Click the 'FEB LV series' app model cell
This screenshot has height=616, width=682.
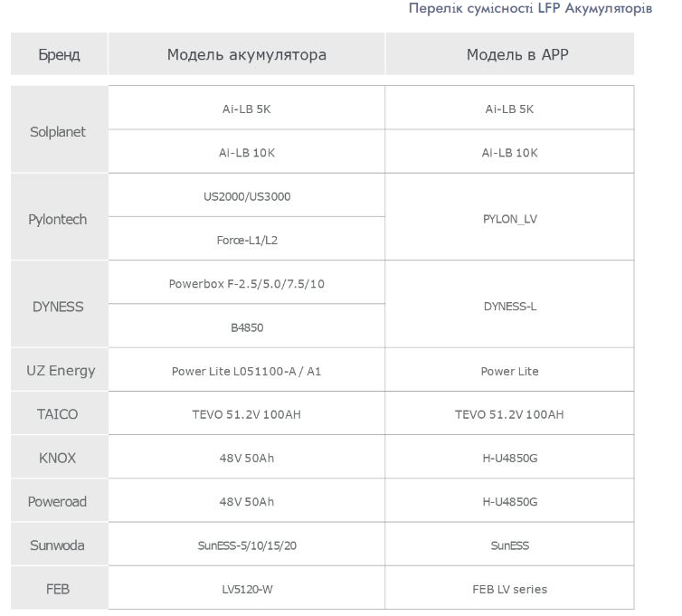(x=509, y=589)
